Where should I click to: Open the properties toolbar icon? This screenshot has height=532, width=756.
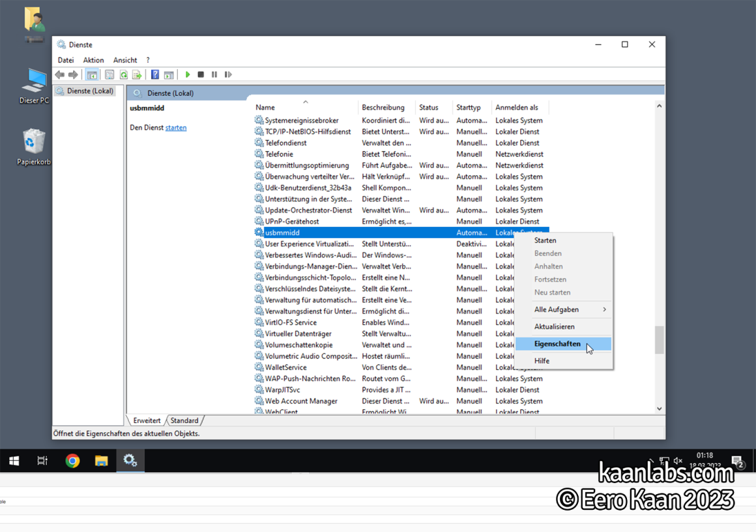108,74
